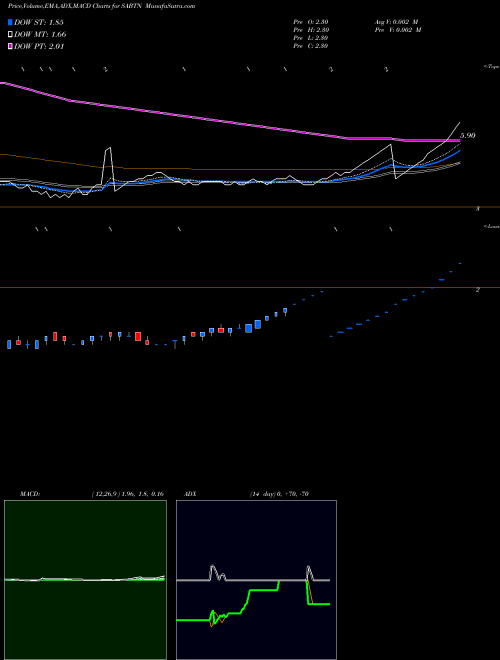Click the 'Pre V: 0.002 M' volume text

[398, 30]
